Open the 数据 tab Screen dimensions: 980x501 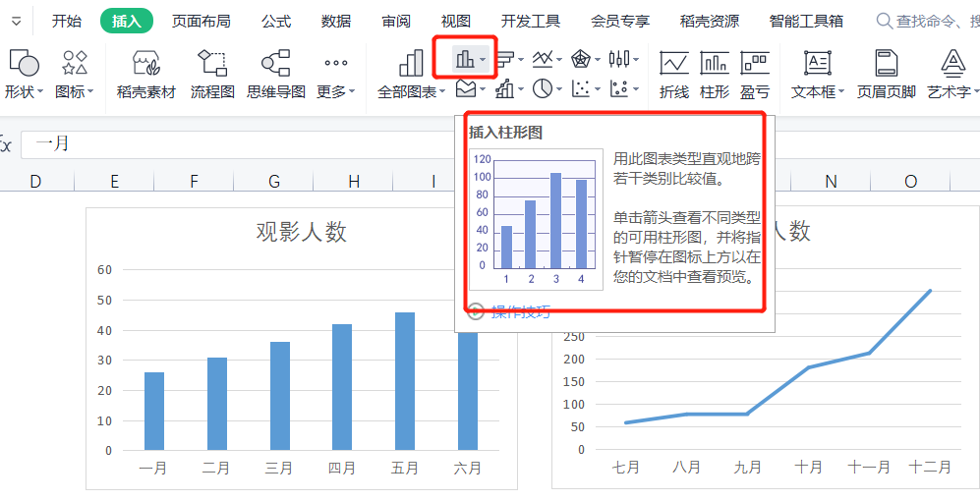pyautogui.click(x=336, y=22)
